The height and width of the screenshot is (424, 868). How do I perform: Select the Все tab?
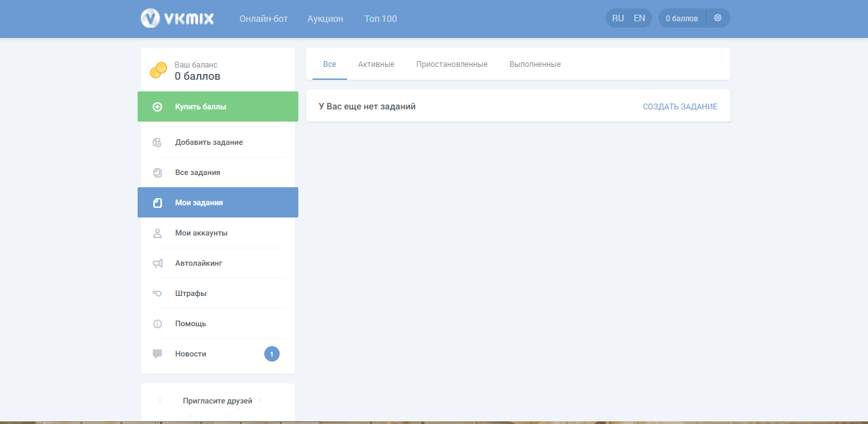330,64
